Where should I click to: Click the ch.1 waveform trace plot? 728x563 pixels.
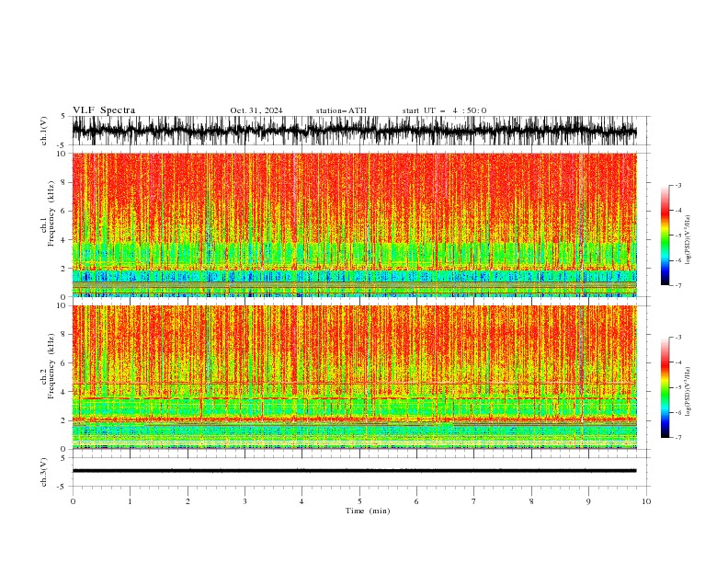point(354,131)
